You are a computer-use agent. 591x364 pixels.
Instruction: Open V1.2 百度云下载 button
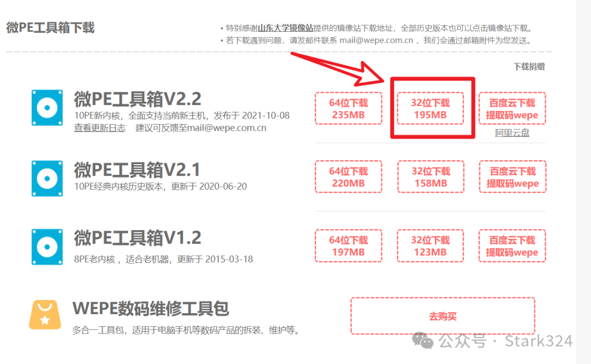(512, 246)
